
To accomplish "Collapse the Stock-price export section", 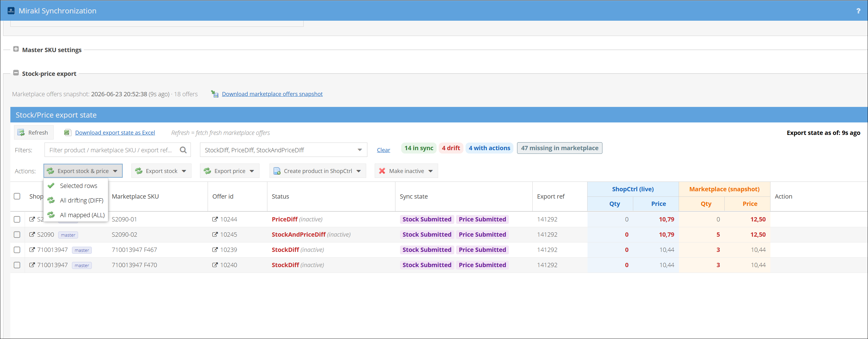I will click(x=16, y=73).
